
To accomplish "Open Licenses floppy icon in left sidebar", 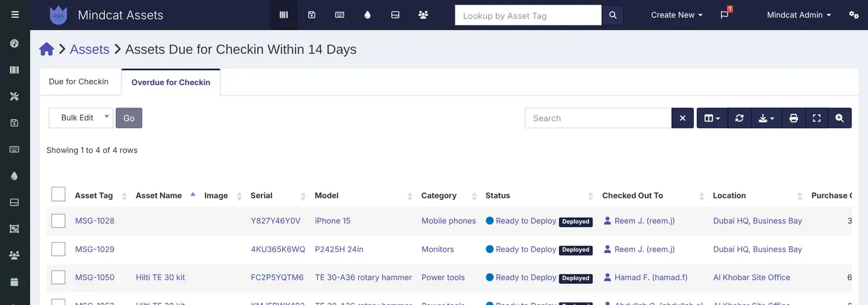I will [15, 123].
